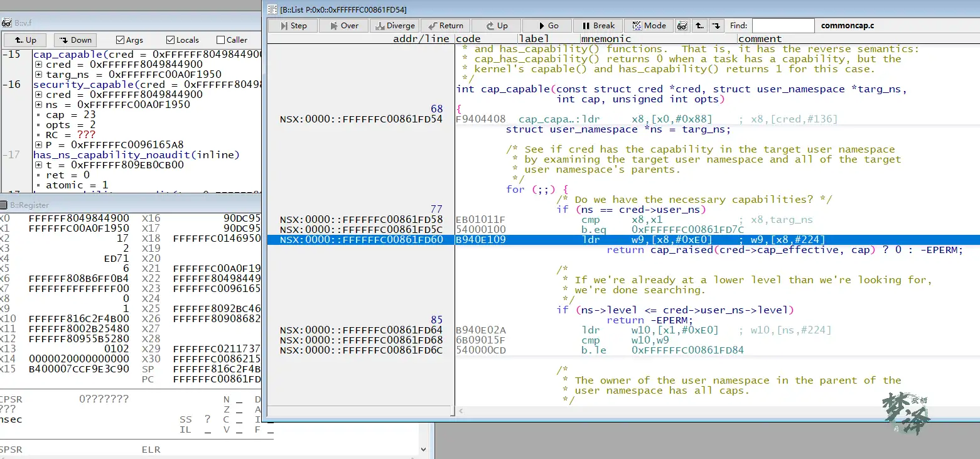980x459 pixels.
Task: Step Over the current instruction
Action: coord(343,26)
